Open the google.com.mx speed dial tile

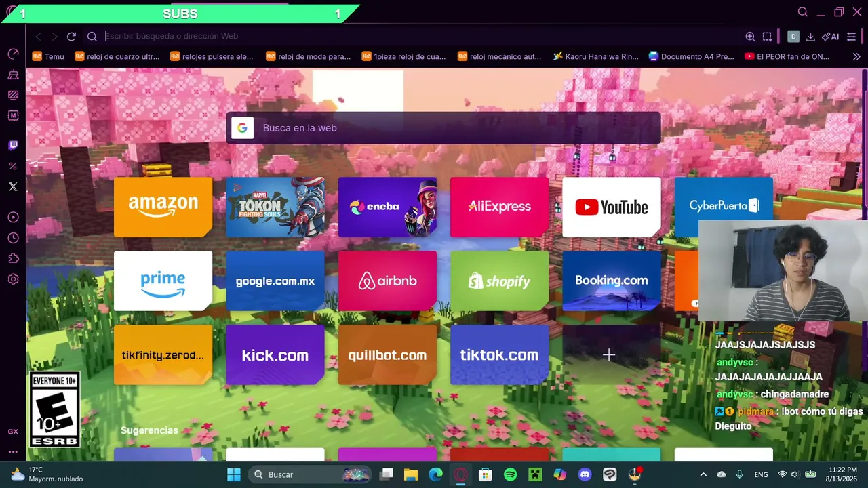pyautogui.click(x=275, y=281)
